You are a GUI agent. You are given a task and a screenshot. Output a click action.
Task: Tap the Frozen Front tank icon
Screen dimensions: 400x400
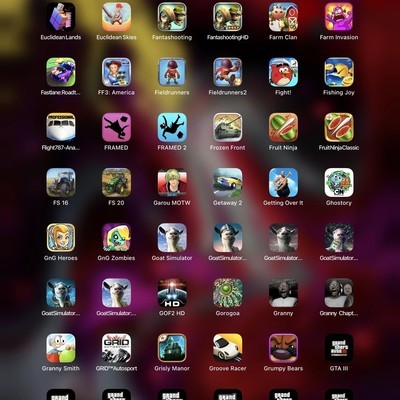pos(228,127)
